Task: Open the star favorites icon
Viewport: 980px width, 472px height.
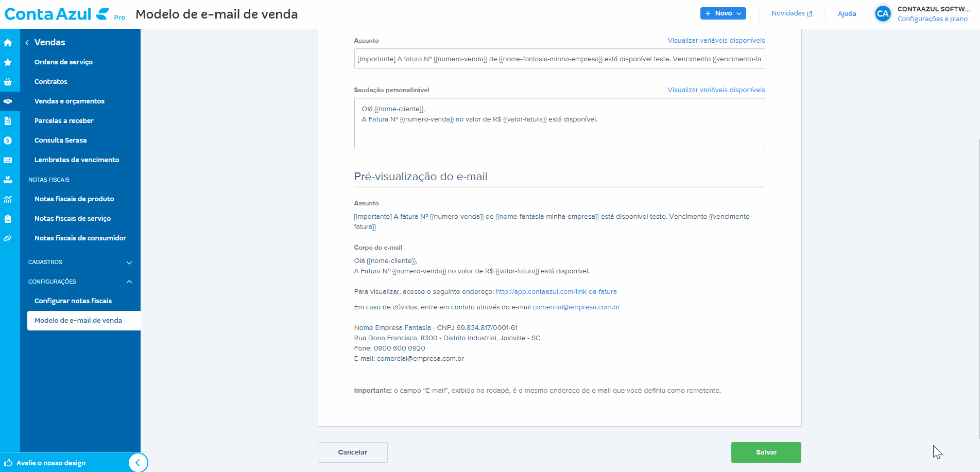Action: 8,62
